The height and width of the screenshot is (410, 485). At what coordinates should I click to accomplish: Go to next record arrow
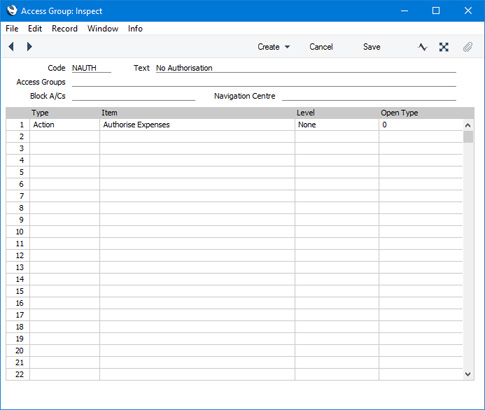(x=29, y=47)
